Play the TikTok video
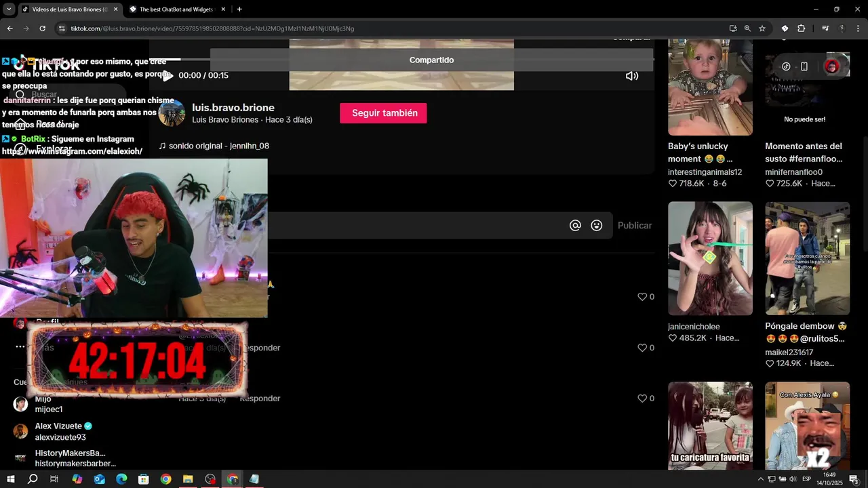 click(x=167, y=76)
